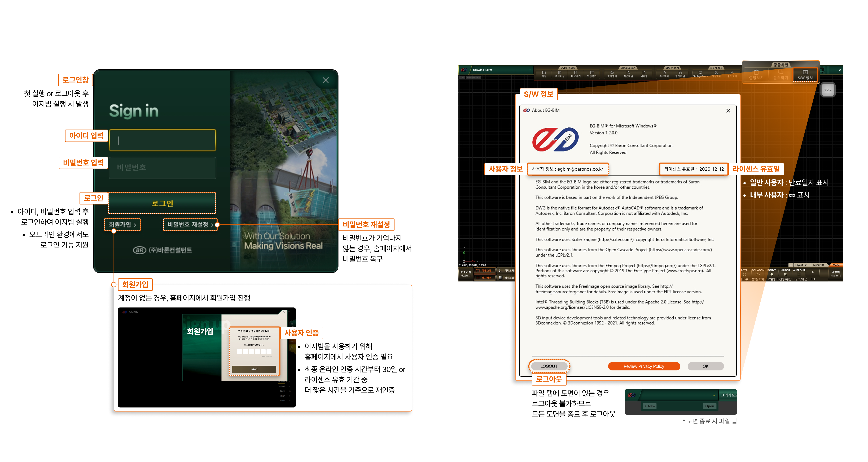Expand the Drawing1.grm file dropdown
The height and width of the screenshot is (462, 868).
530,70
